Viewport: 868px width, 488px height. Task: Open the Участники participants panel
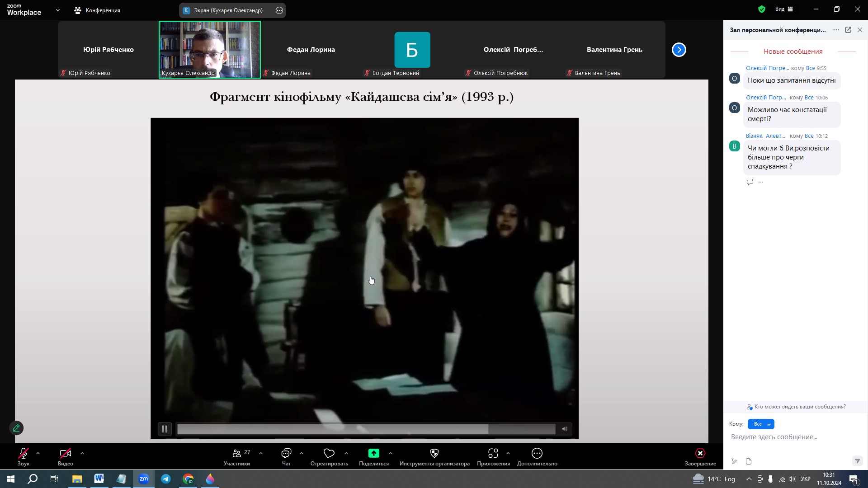click(237, 456)
